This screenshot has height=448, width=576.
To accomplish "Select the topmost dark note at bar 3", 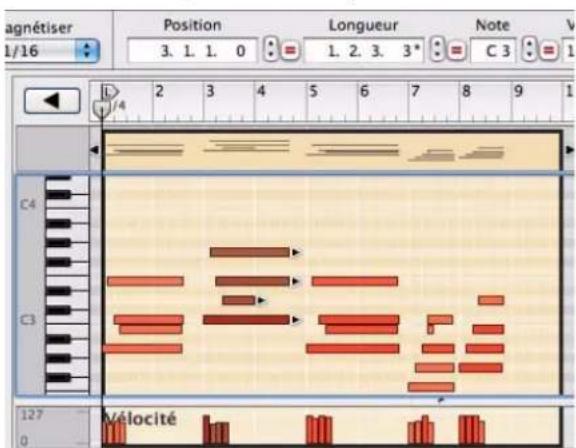I will [250, 252].
